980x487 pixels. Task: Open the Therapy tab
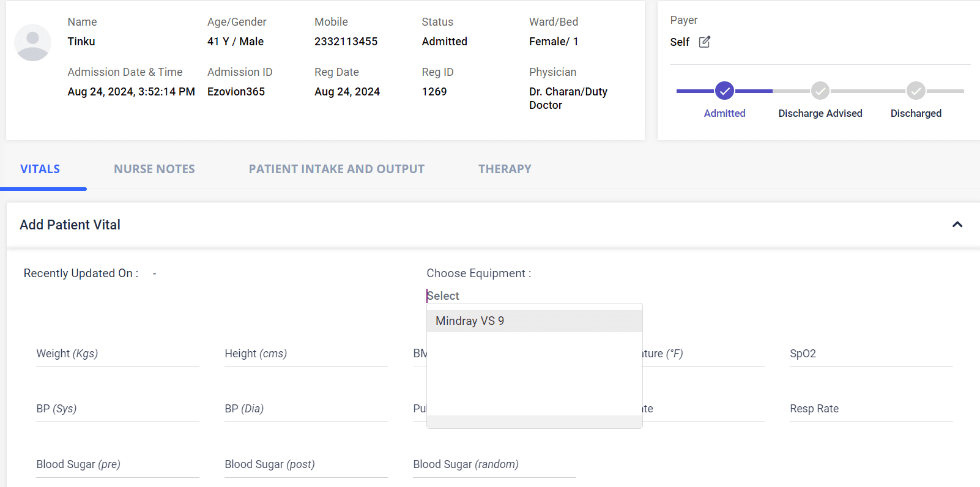(x=505, y=169)
